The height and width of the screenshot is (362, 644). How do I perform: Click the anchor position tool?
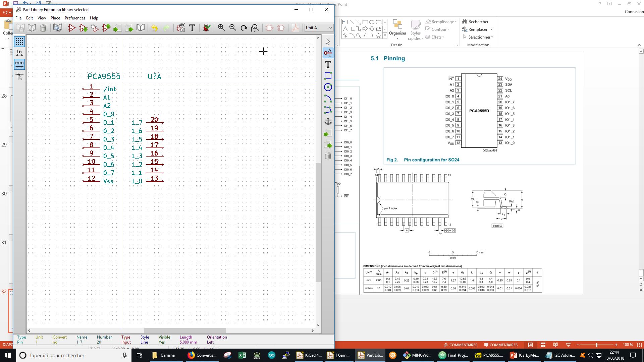[328, 121]
